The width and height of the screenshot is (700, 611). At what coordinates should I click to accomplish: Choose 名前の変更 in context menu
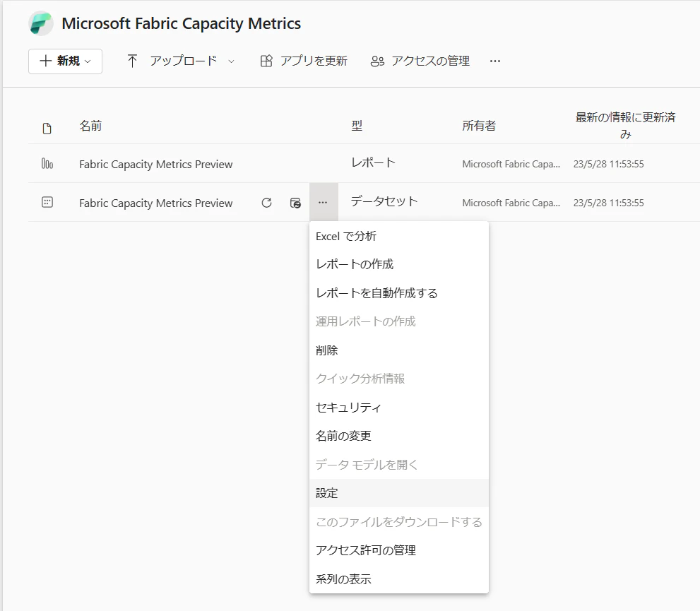pos(399,436)
